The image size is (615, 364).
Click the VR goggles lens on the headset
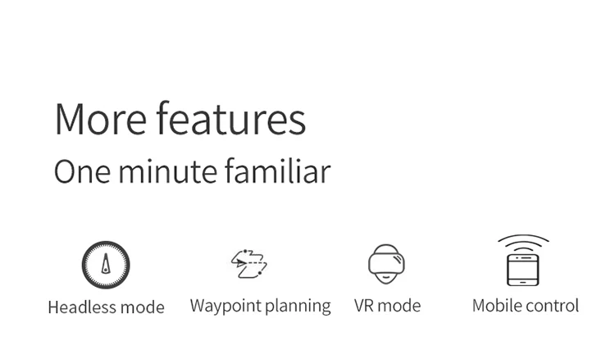(x=386, y=264)
